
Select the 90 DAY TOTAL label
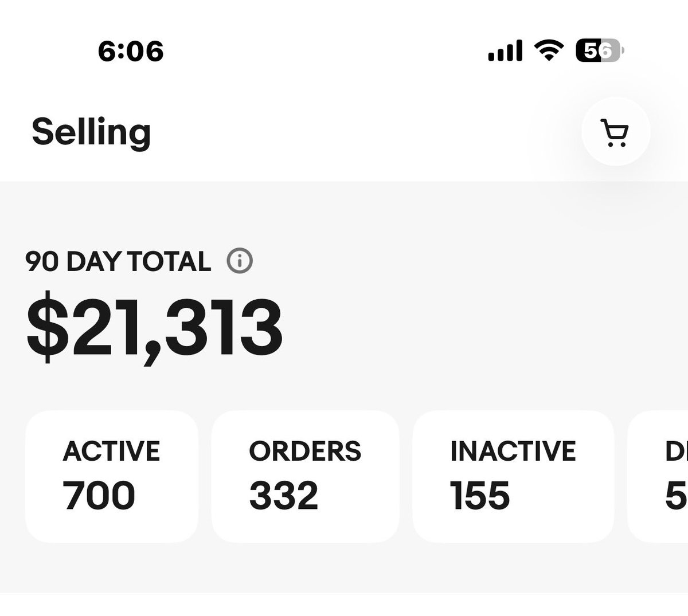tap(119, 261)
